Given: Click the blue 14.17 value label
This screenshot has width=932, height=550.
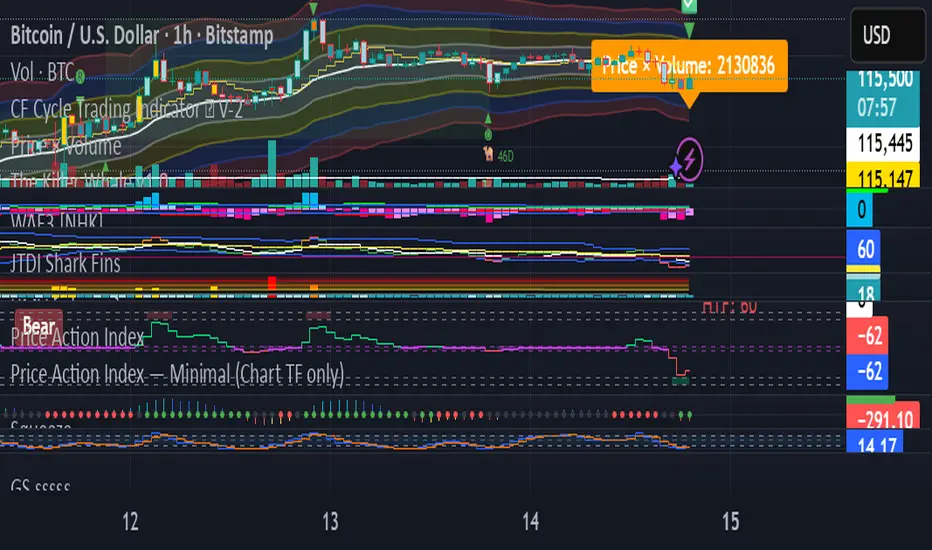Looking at the screenshot, I should point(875,442).
